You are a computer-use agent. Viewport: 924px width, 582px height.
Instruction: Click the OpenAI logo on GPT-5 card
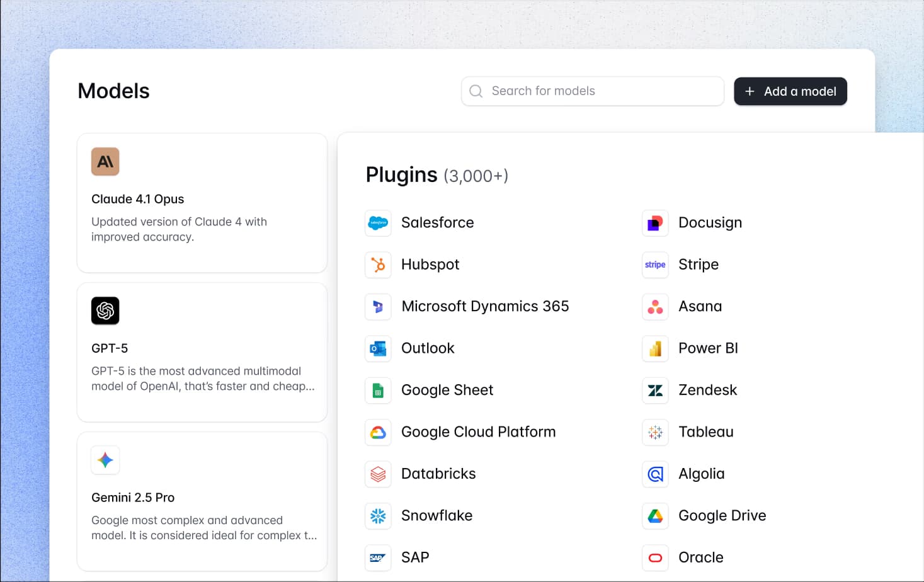click(x=105, y=311)
